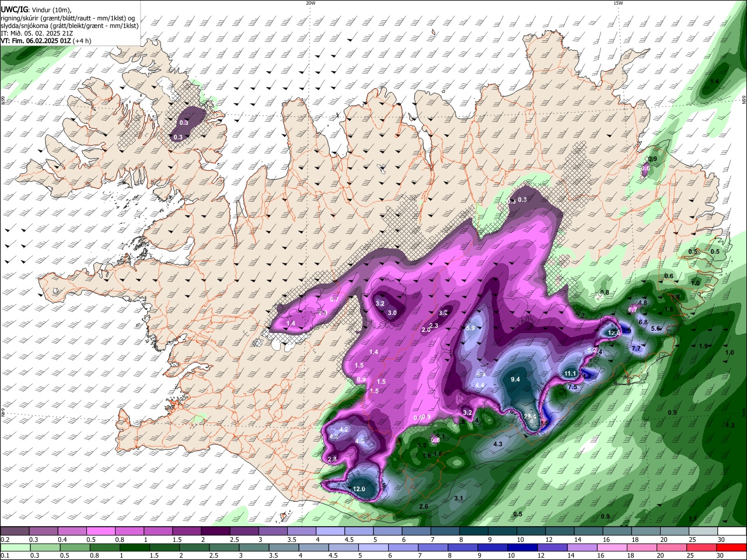Click the '3.0' value in the purple area
This screenshot has width=747, height=560.
pyautogui.click(x=392, y=313)
